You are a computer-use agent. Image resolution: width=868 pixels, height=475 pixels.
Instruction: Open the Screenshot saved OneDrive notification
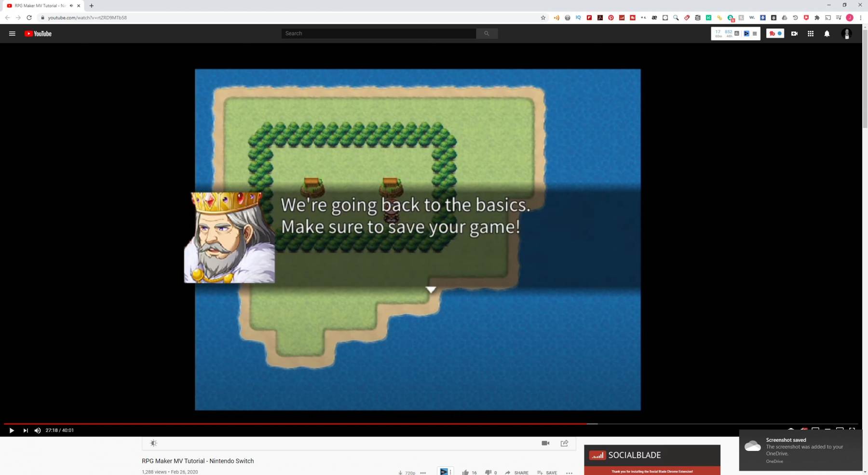(800, 450)
